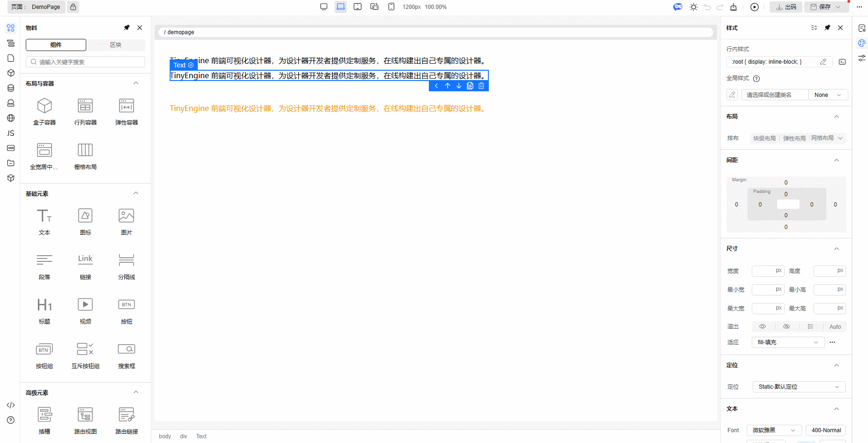This screenshot has width=868, height=443.
Task: Open the None dropdown for global style
Action: coord(828,95)
